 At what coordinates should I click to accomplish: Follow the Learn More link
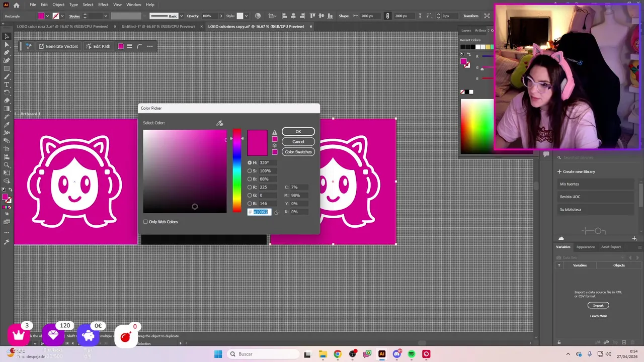click(598, 316)
